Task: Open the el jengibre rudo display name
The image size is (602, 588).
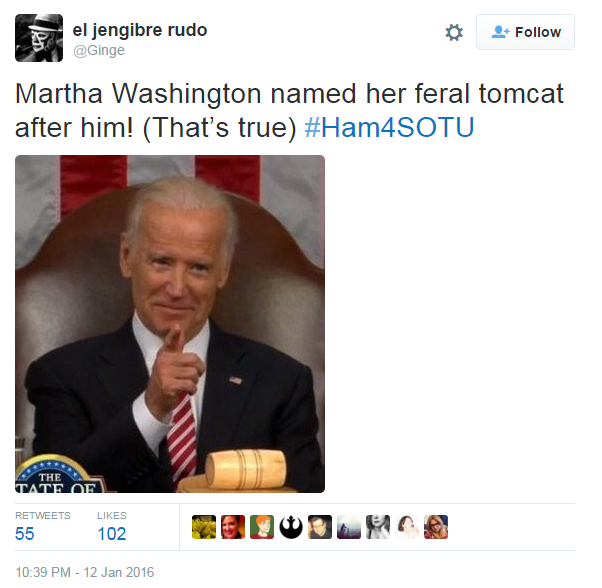Action: pos(140,30)
